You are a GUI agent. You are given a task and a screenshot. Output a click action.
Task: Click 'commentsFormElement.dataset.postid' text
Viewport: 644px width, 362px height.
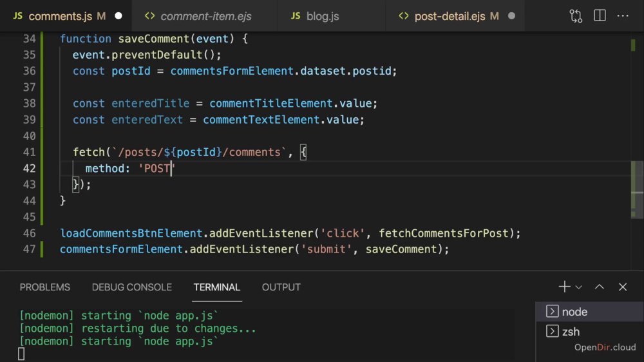(281, 71)
